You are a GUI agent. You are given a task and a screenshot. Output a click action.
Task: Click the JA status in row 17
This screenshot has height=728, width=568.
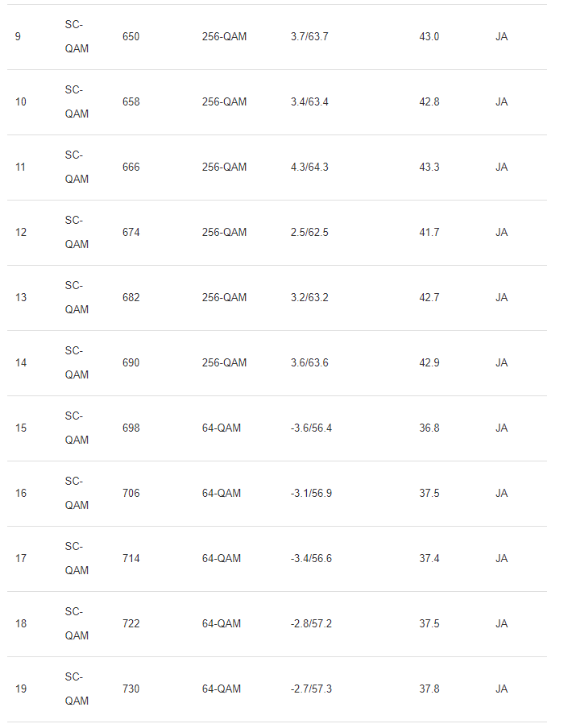click(501, 559)
